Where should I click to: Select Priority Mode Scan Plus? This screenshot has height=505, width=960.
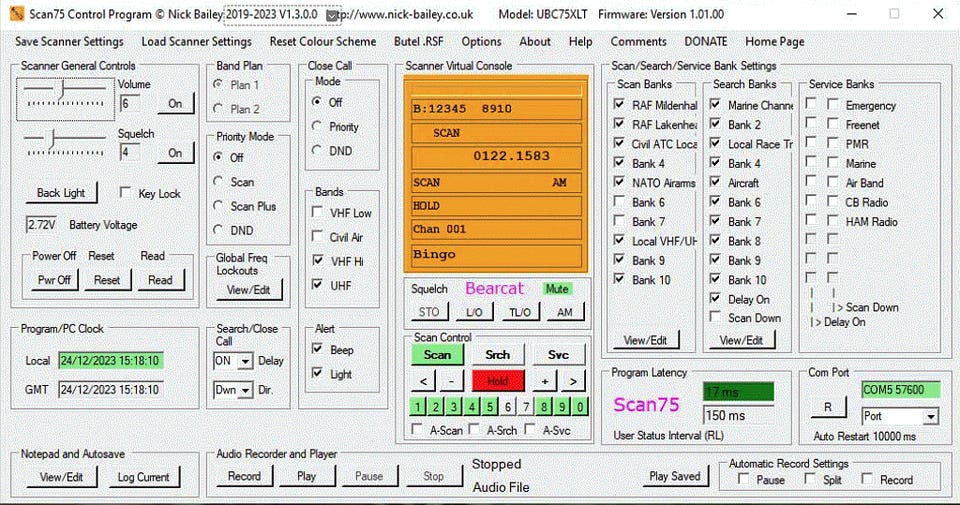(x=218, y=206)
